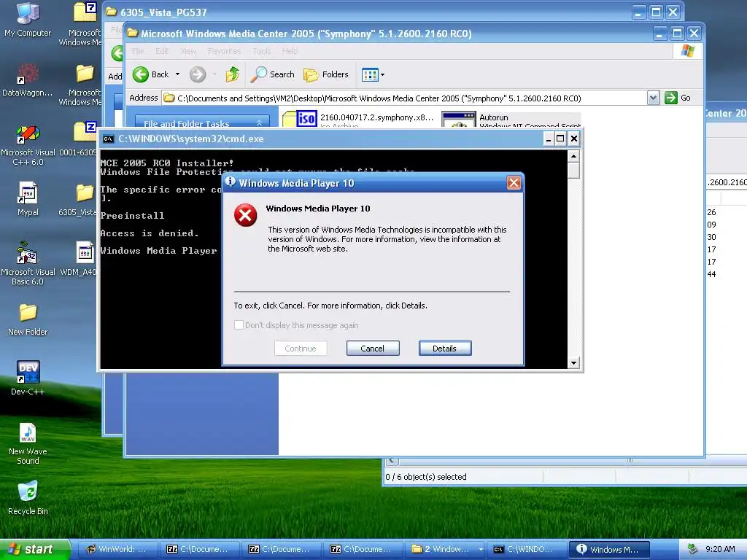Open the File menu in Media Center window
The image size is (747, 560).
138,51
